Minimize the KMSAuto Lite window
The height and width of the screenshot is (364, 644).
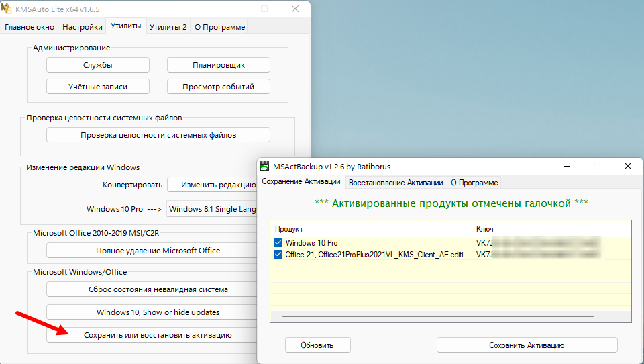tap(233, 9)
